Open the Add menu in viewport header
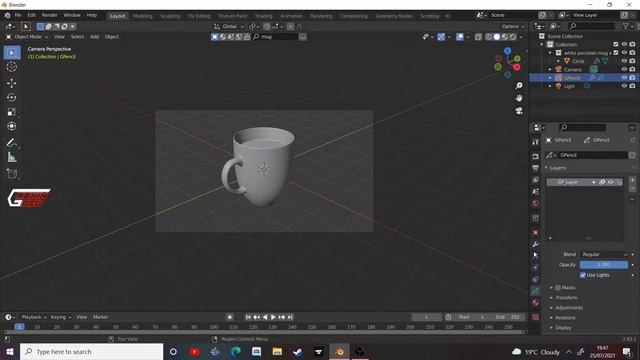This screenshot has width=640, height=360. pos(94,37)
